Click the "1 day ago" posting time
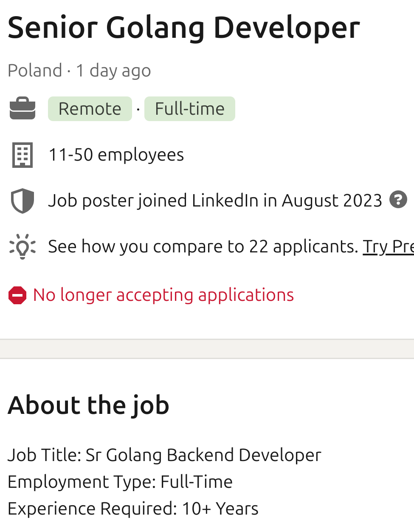The height and width of the screenshot is (532, 414). pos(113,71)
